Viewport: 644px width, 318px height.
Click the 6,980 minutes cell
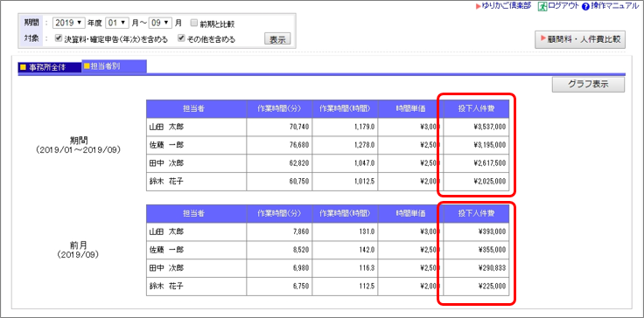pos(279,268)
